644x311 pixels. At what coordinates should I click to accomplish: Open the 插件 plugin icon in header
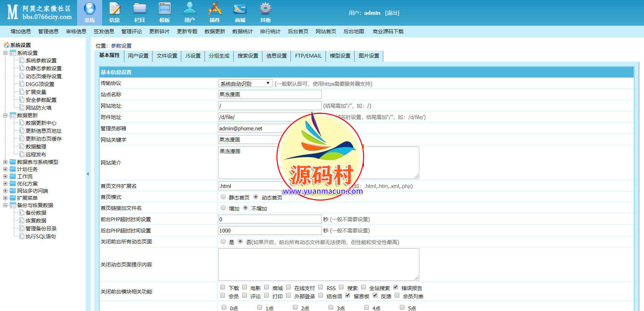coord(215,9)
